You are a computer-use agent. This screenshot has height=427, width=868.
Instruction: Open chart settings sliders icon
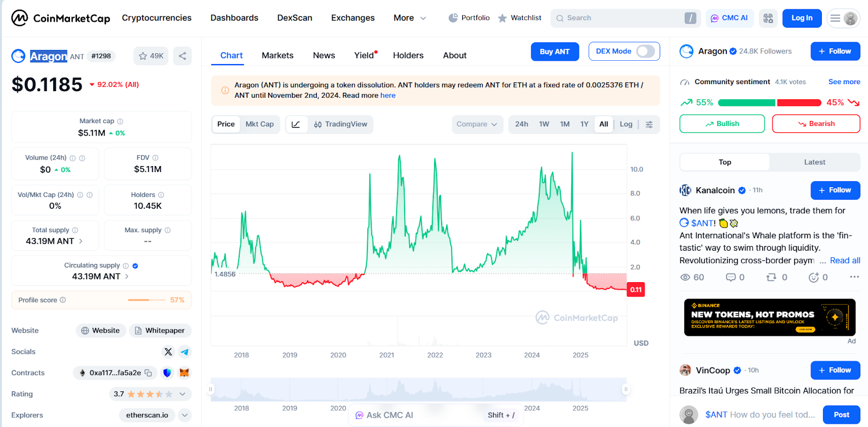pyautogui.click(x=649, y=124)
